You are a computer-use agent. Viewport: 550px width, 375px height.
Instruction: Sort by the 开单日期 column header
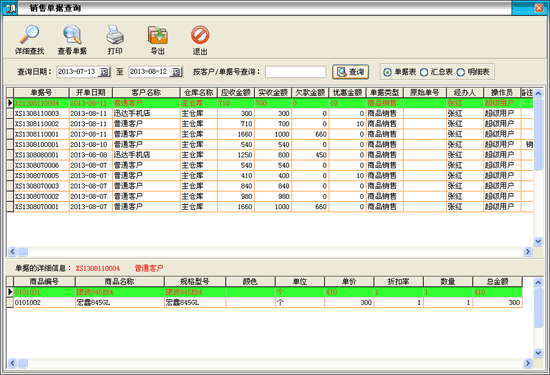pyautogui.click(x=91, y=93)
